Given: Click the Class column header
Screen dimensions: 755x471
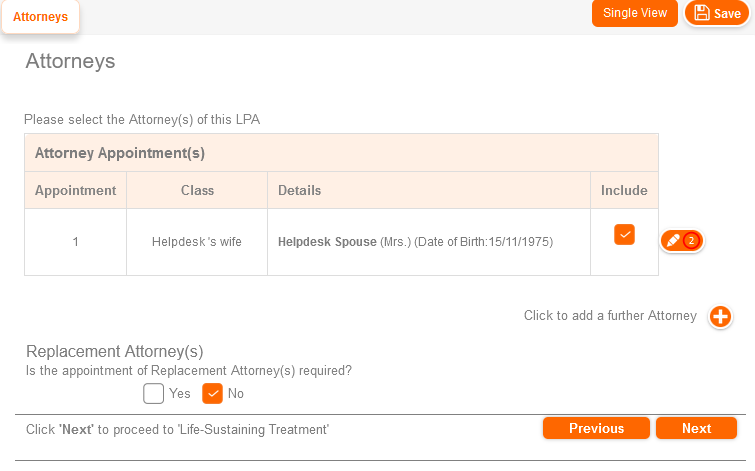Looking at the screenshot, I should pyautogui.click(x=197, y=190).
